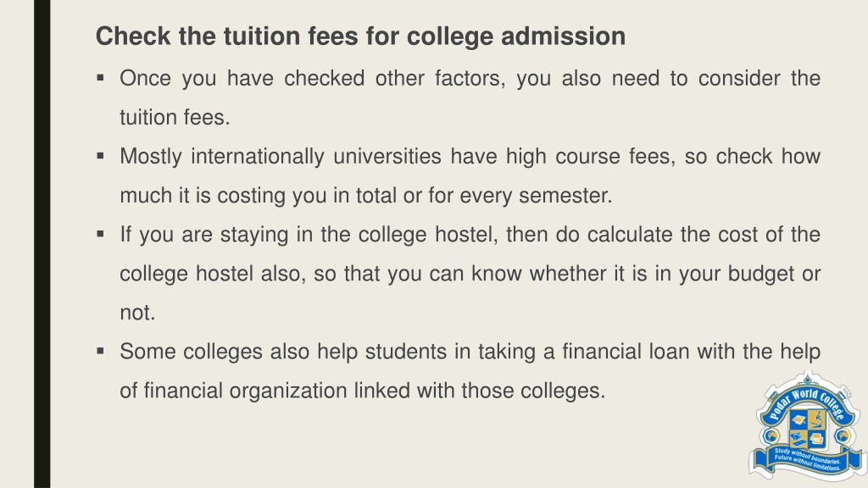The width and height of the screenshot is (868, 488).
Task: Click the slide title about tuition fees
Action: coord(360,36)
